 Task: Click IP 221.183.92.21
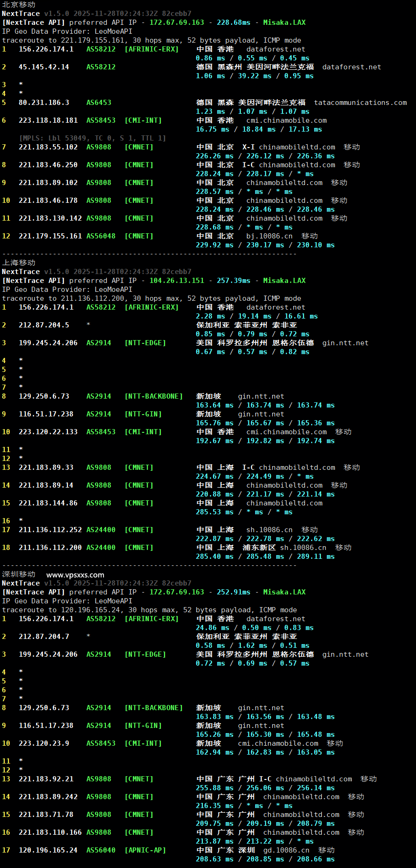[x=46, y=779]
